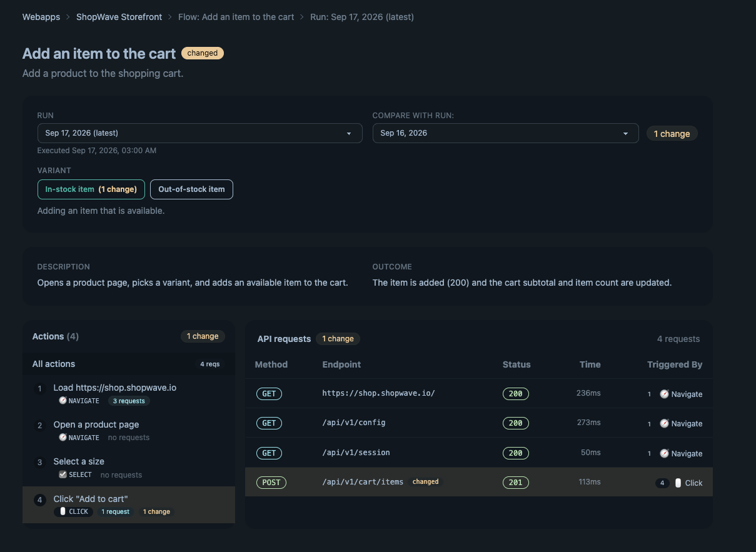756x552 pixels.
Task: Open the Run dropdown showing Sep 17, 2026
Action: point(199,133)
